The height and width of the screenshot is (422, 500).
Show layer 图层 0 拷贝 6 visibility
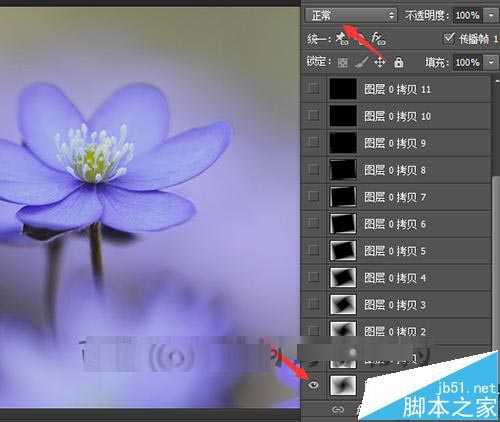[313, 223]
